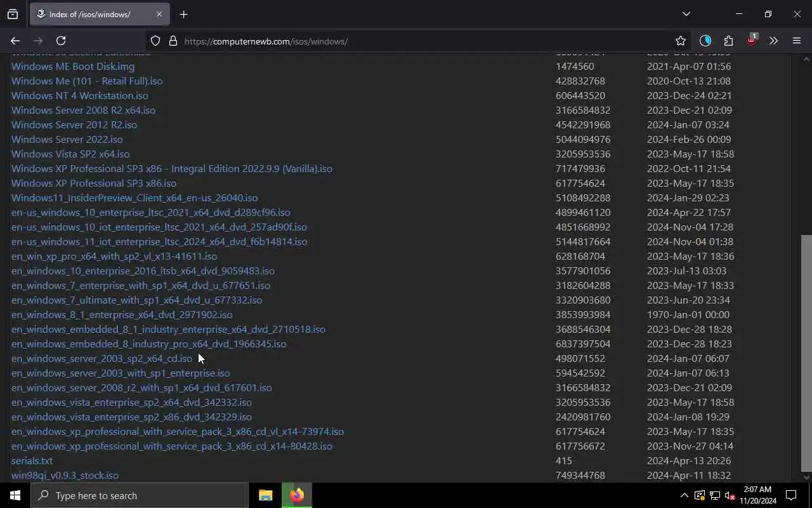This screenshot has height=508, width=812.
Task: Click the taskbar search box
Action: coord(140,495)
